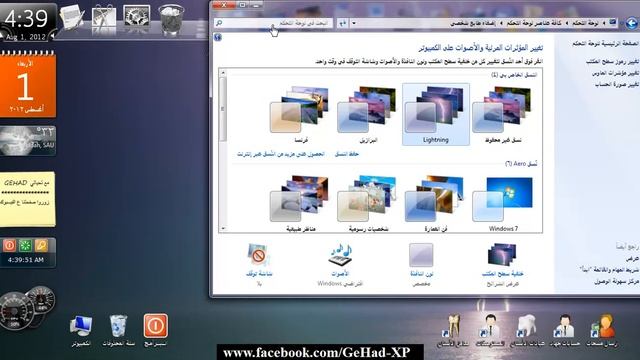Viewport: 640px width, 360px height.
Task: Open the white molar shortcut icon
Action: point(527,331)
